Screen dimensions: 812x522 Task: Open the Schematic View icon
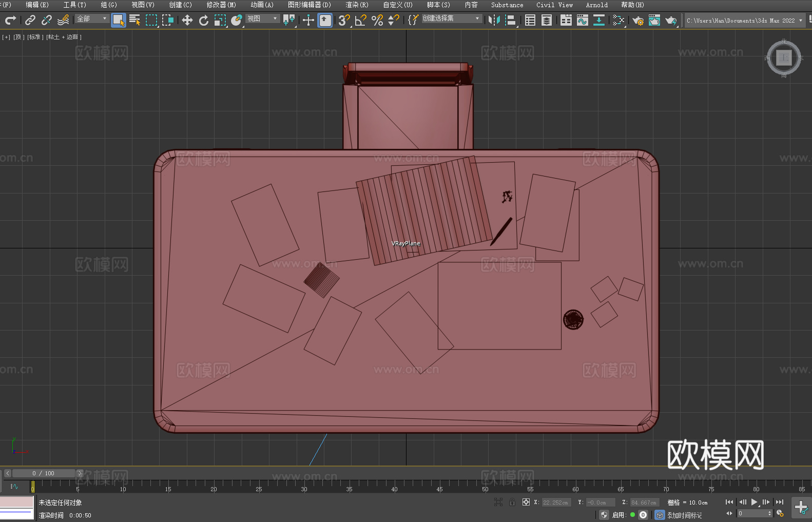618,20
